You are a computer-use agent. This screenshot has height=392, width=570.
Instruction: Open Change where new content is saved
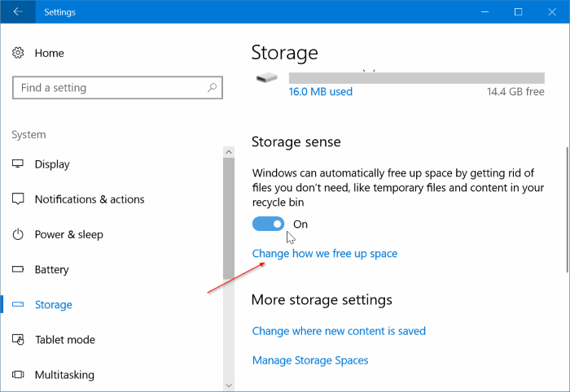coord(339,331)
